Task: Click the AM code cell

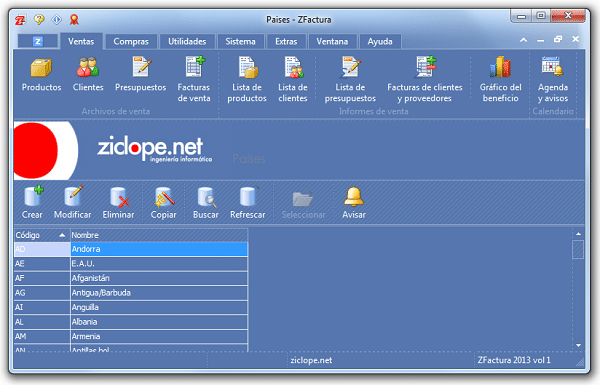Action: click(x=42, y=336)
